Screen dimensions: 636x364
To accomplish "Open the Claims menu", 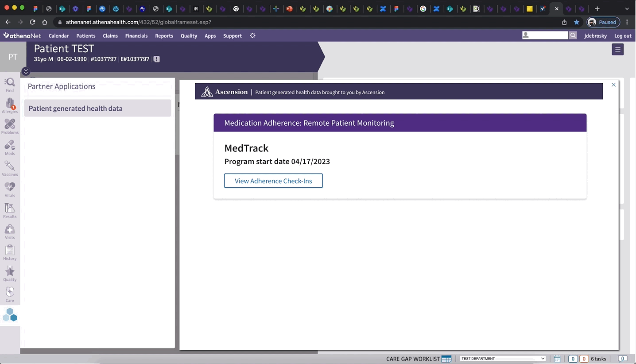I will pos(110,35).
